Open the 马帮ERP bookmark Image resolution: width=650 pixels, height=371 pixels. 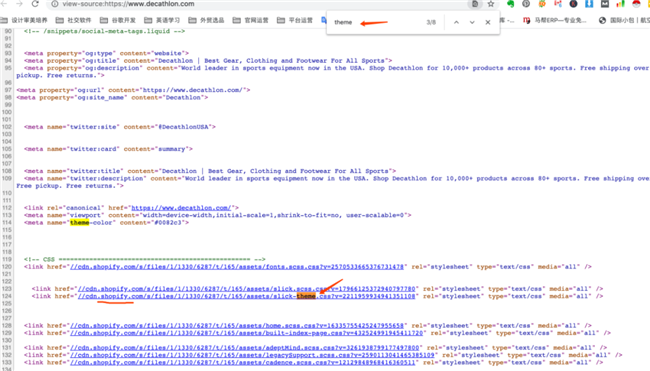point(555,20)
